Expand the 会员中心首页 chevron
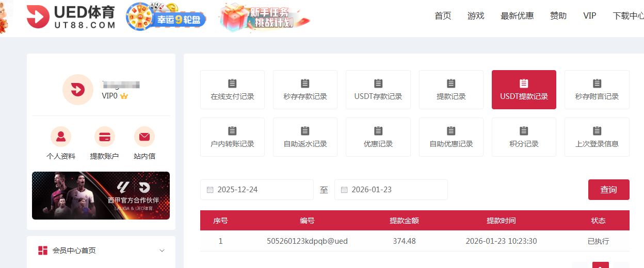 click(x=162, y=251)
